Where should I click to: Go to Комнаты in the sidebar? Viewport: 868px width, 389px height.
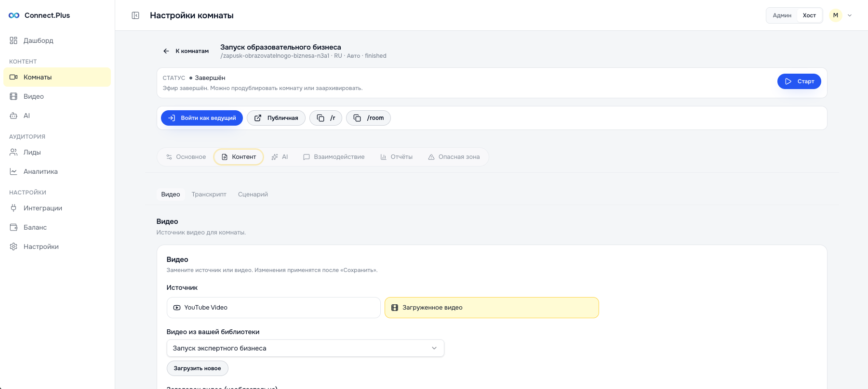(57, 77)
